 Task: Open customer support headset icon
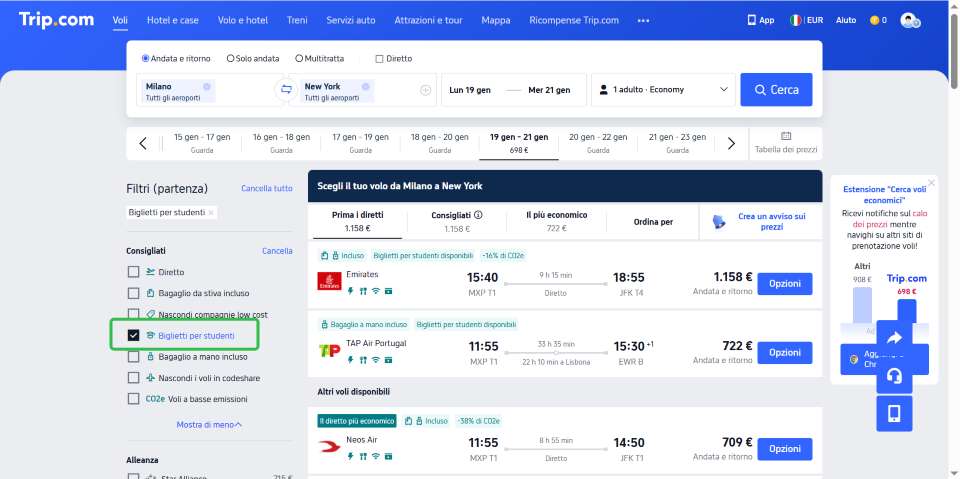894,375
